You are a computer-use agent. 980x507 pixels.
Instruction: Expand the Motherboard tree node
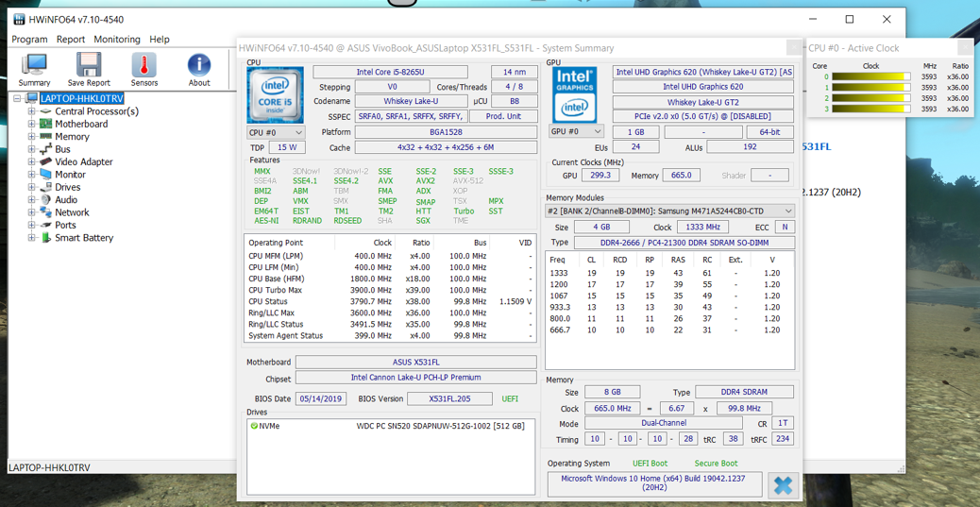click(31, 124)
